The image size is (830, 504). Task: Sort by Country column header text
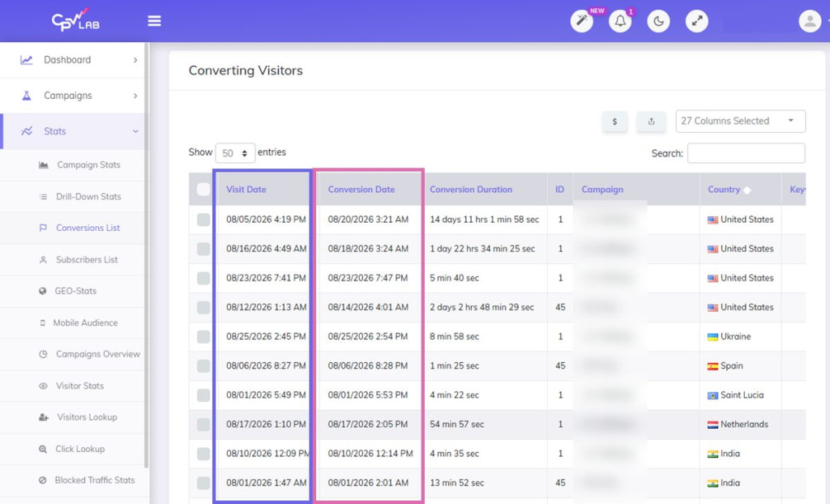click(x=724, y=189)
